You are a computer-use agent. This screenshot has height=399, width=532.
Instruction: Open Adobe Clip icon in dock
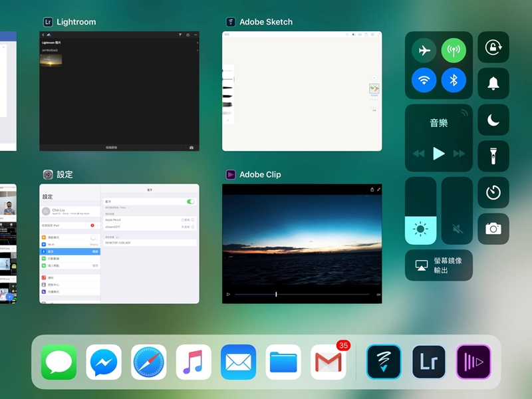coord(473,362)
